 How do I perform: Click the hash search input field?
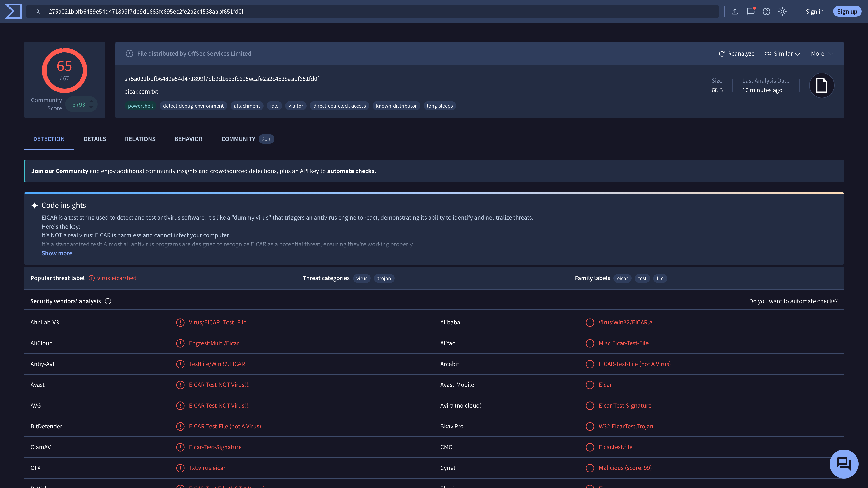(372, 12)
